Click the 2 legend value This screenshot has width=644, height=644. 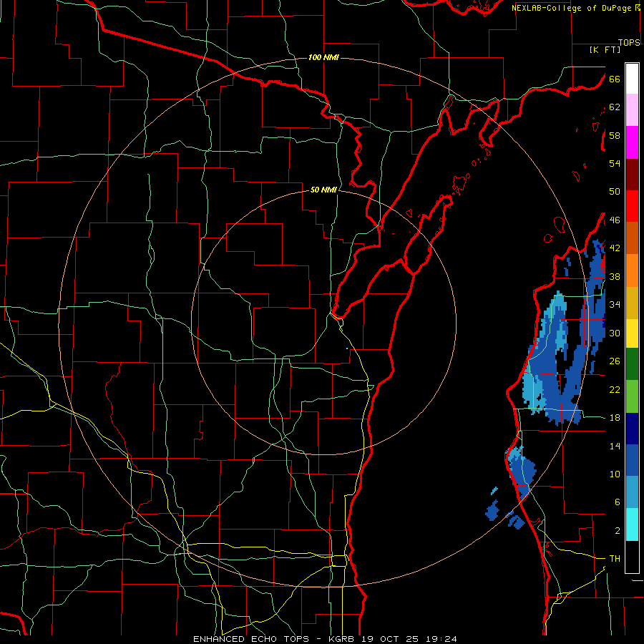[x=618, y=531]
